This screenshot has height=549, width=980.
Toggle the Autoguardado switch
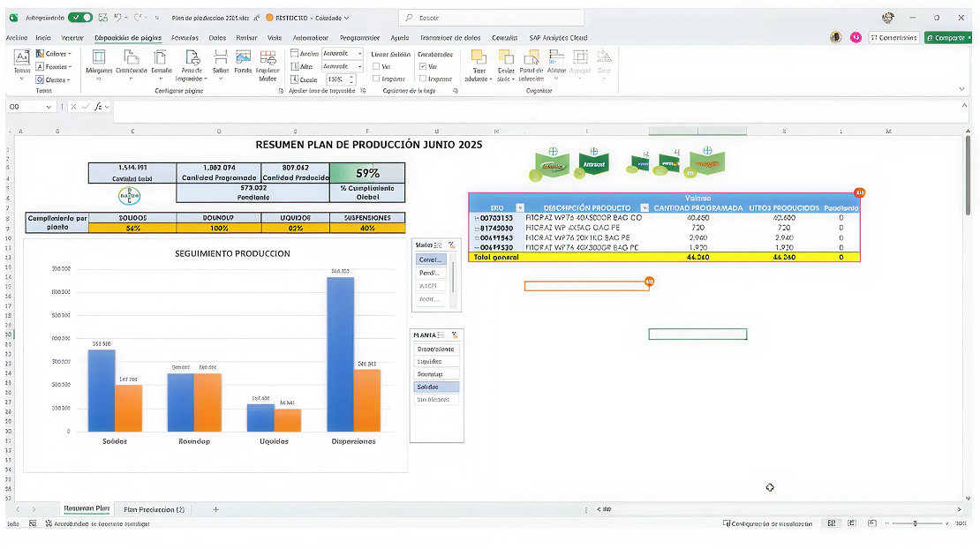pyautogui.click(x=80, y=18)
